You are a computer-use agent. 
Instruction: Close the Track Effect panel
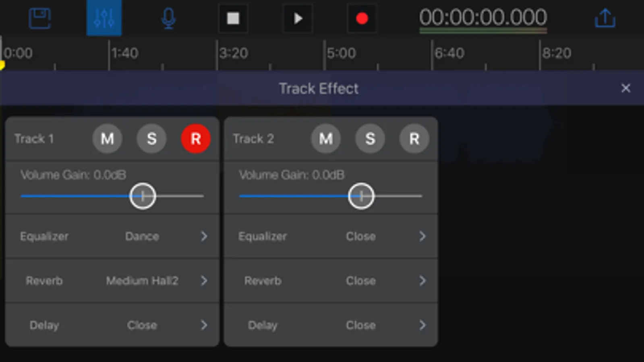(625, 88)
